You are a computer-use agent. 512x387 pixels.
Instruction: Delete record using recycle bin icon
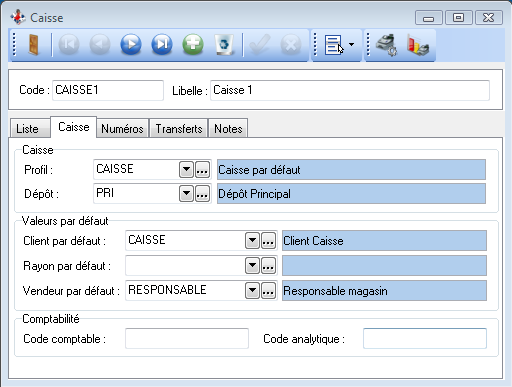(224, 44)
